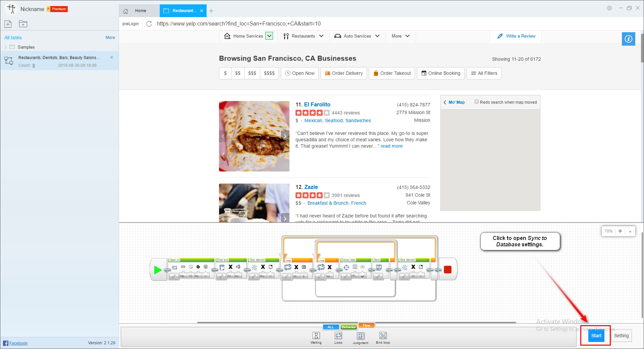
Task: Expand the Restaurants dropdown
Action: (321, 36)
